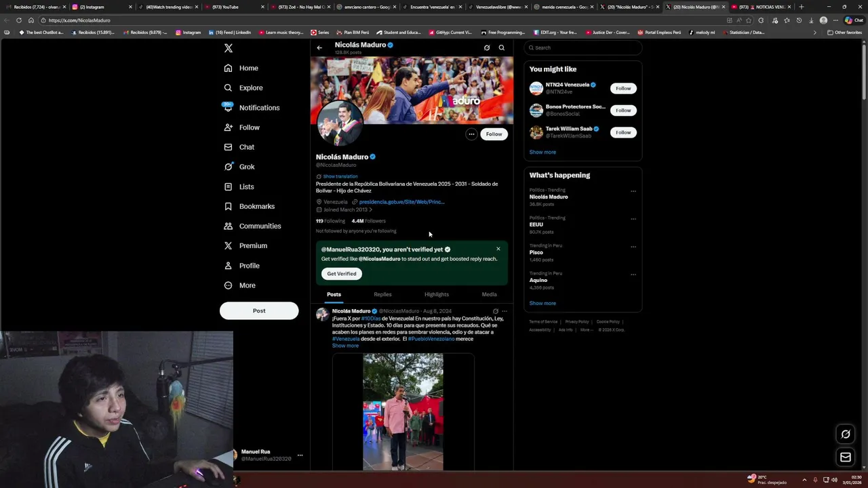Open the post's three-dot menu
Viewport: 868px width, 488px height.
[505, 311]
